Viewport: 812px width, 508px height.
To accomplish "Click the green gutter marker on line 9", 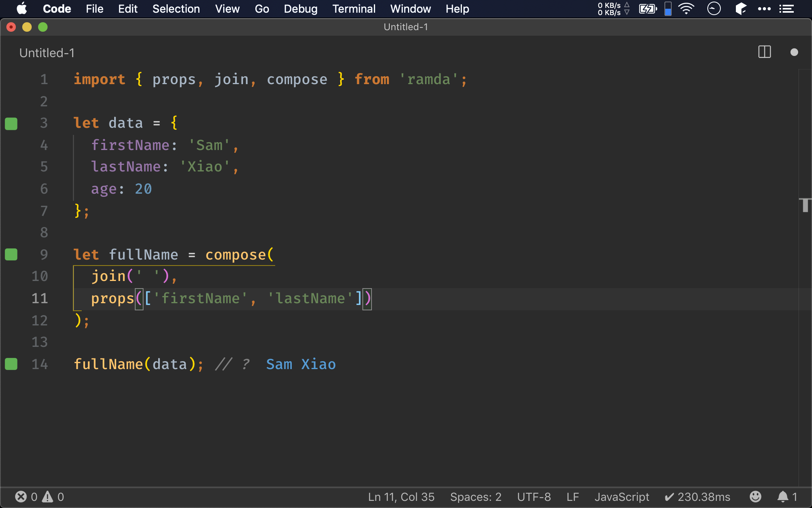I will [11, 254].
